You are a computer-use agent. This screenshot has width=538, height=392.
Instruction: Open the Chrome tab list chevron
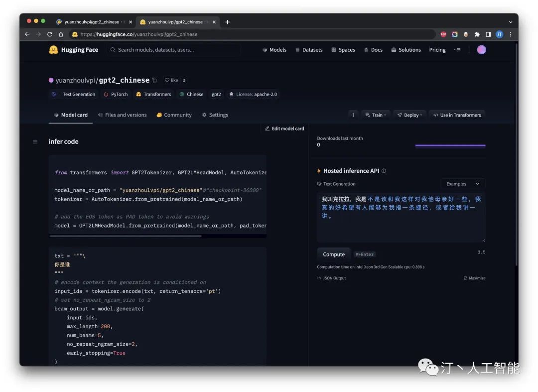tap(511, 22)
